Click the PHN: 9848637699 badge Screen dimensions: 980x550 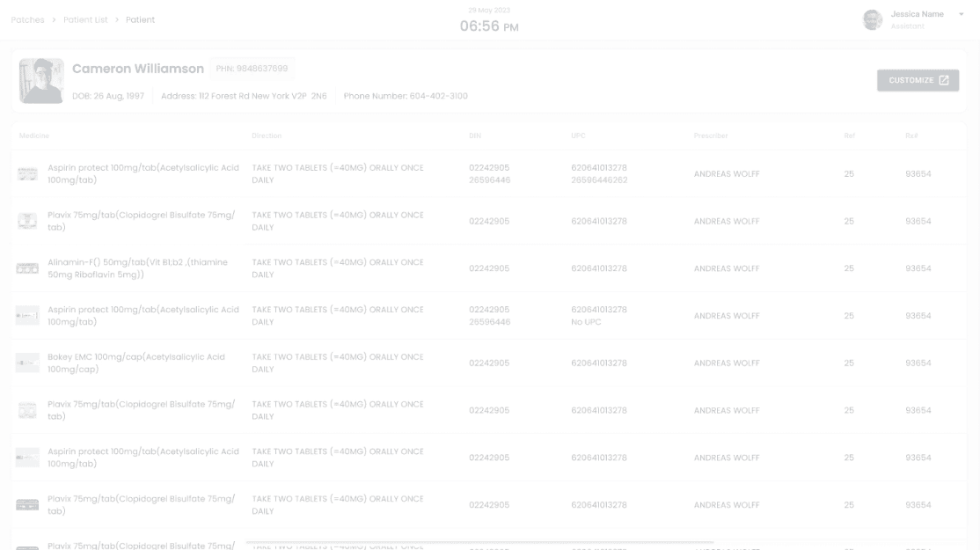coord(252,68)
